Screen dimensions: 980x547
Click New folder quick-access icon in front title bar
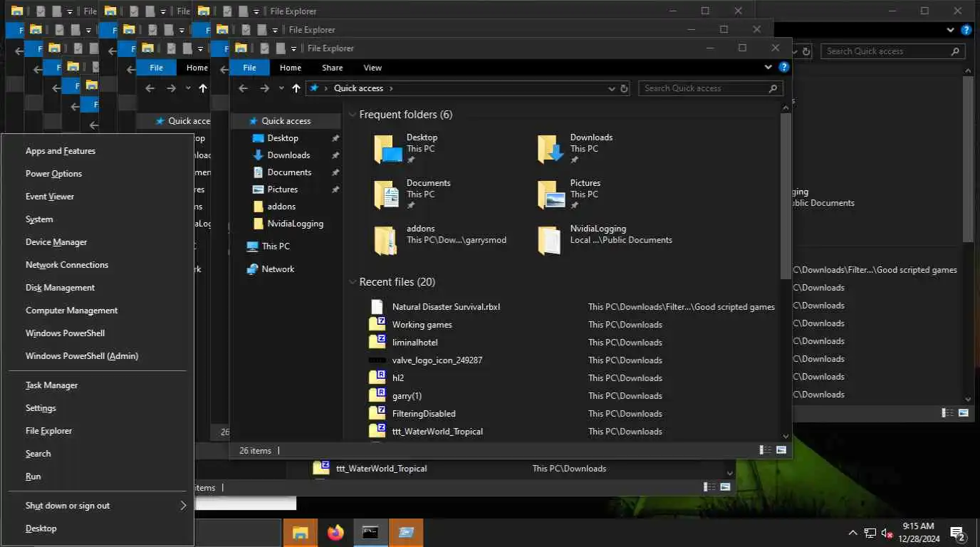point(281,48)
